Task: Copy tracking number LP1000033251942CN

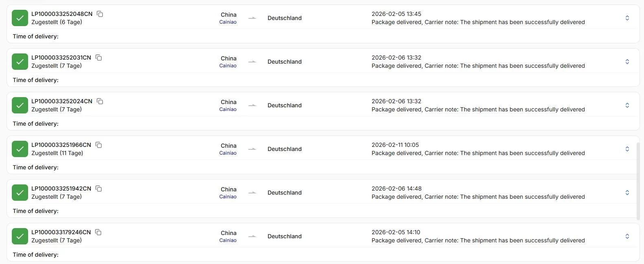Action: click(x=99, y=189)
